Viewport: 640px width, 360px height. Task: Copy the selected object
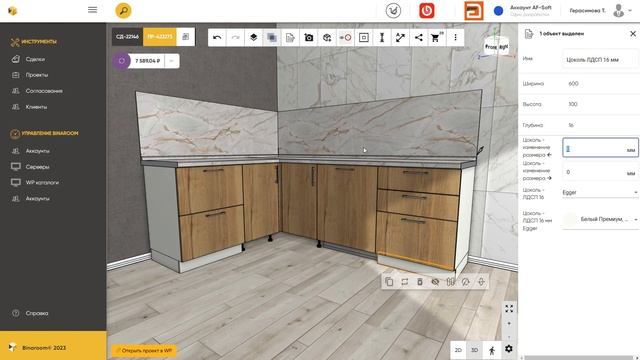click(x=389, y=282)
